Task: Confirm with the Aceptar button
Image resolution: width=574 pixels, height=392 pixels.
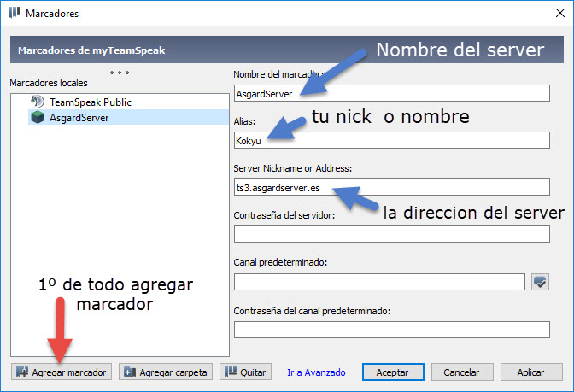Action: [393, 372]
